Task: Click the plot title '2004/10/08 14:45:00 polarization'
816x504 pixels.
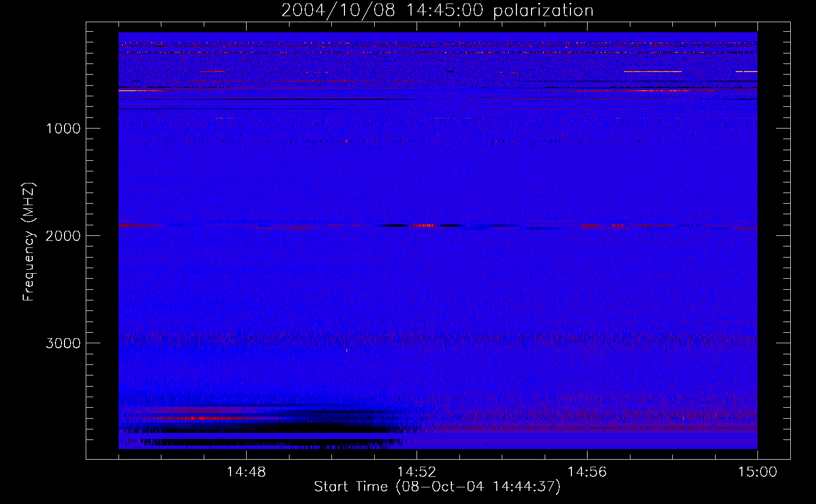Action: (x=437, y=10)
